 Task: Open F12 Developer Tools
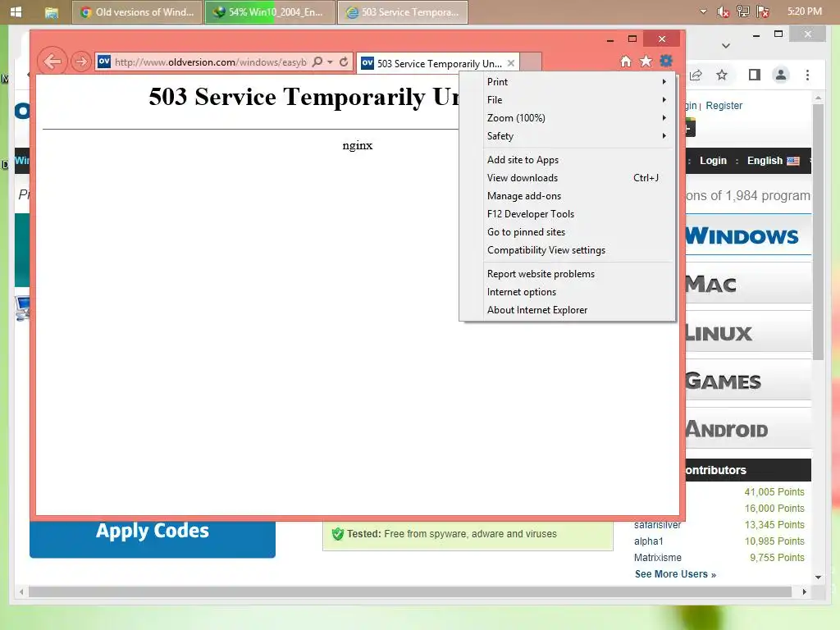click(568, 214)
